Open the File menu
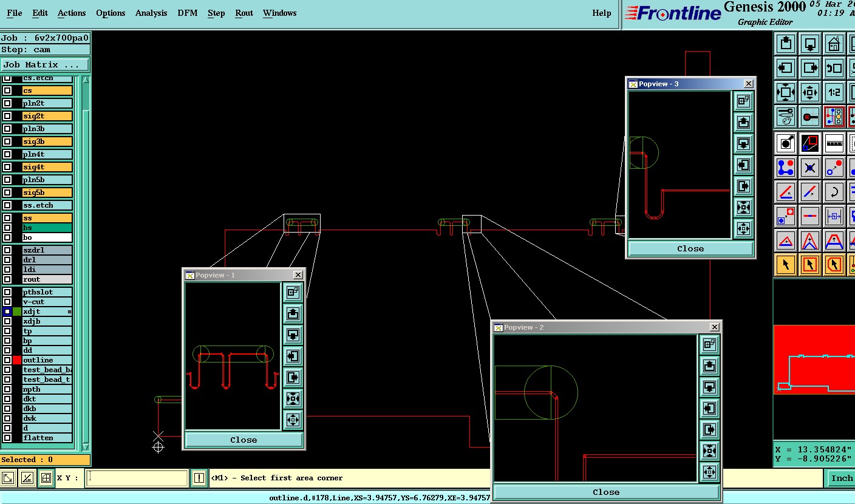This screenshot has height=504, width=855. [x=14, y=13]
